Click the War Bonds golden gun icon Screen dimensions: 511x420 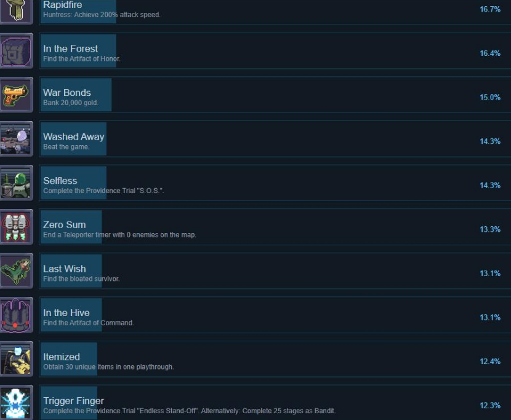[16, 95]
